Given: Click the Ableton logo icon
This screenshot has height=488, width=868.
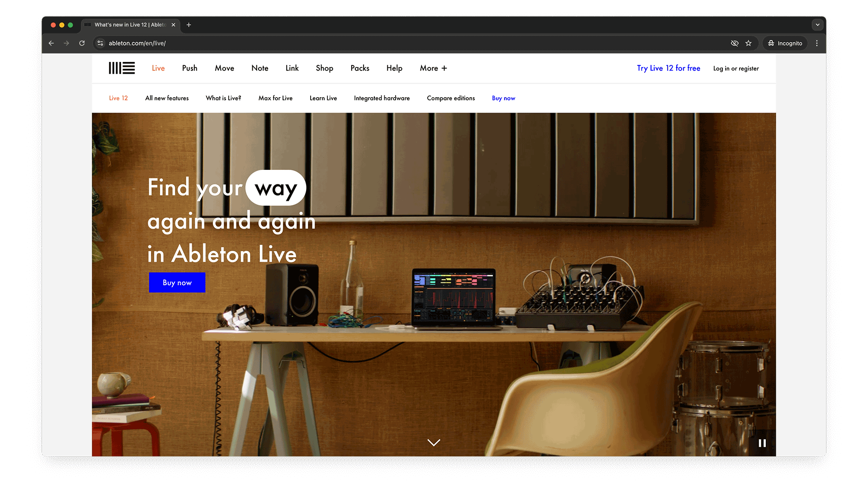Looking at the screenshot, I should [121, 67].
